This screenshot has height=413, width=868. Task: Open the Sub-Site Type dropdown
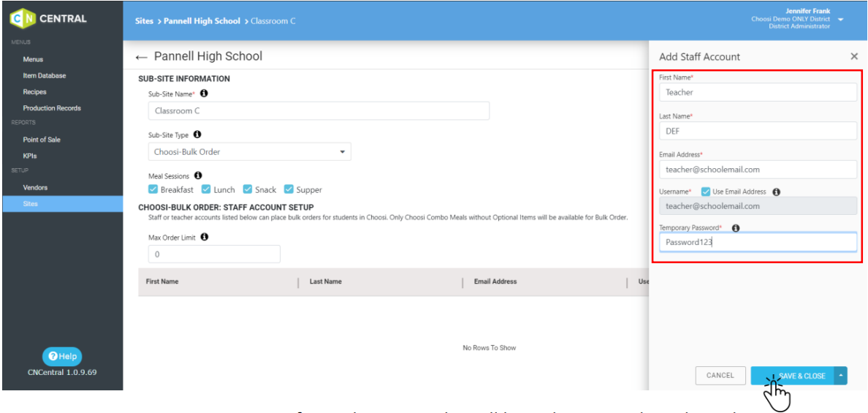coord(250,152)
